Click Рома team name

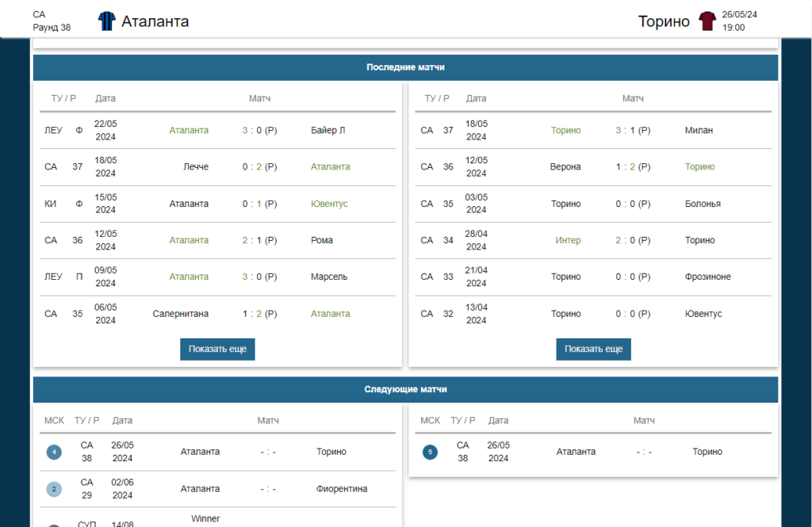click(x=322, y=240)
